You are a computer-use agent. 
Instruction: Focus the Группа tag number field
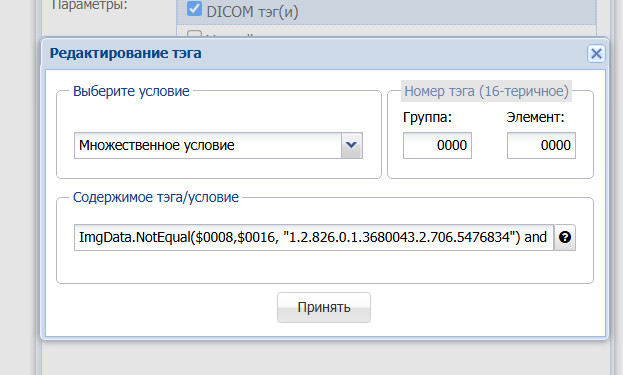pyautogui.click(x=437, y=145)
